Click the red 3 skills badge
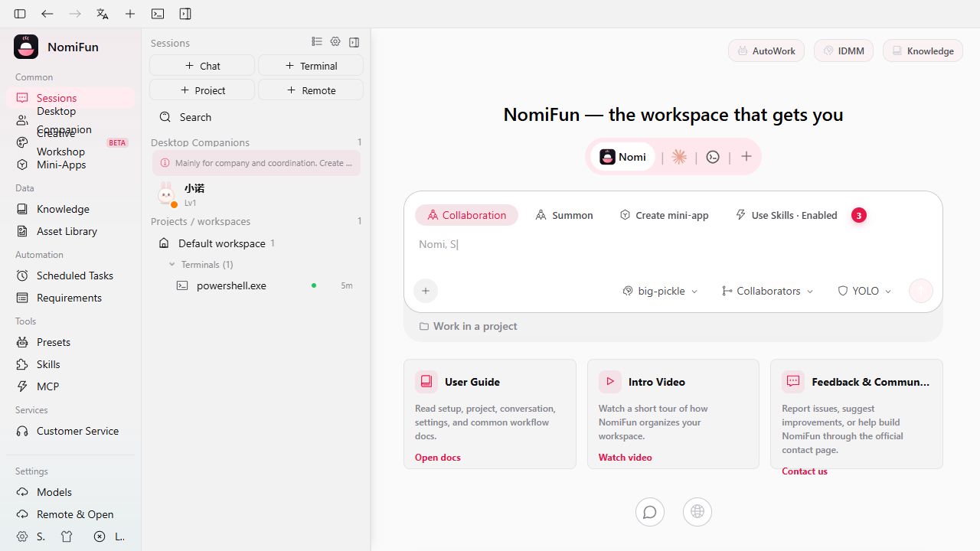The width and height of the screenshot is (980, 551). [859, 215]
